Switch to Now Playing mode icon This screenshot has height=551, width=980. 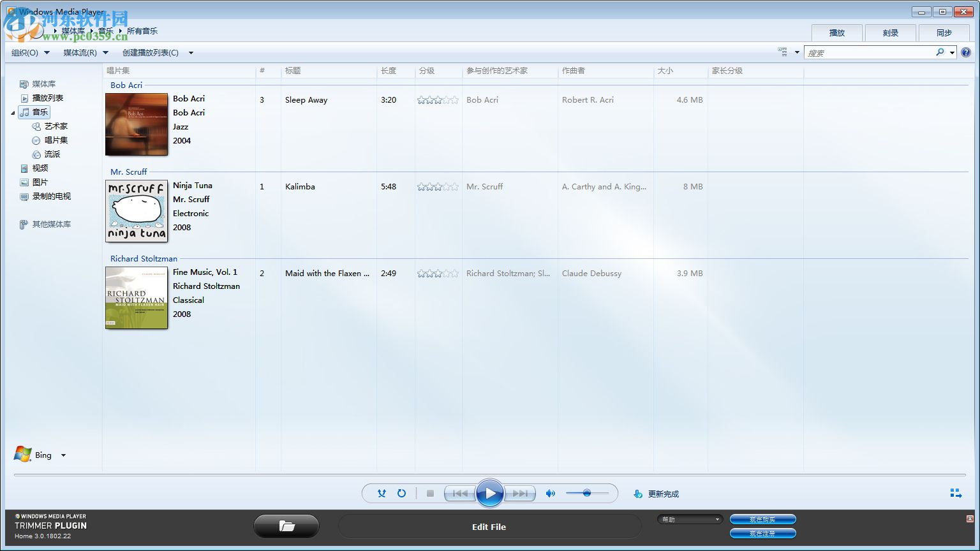click(956, 493)
